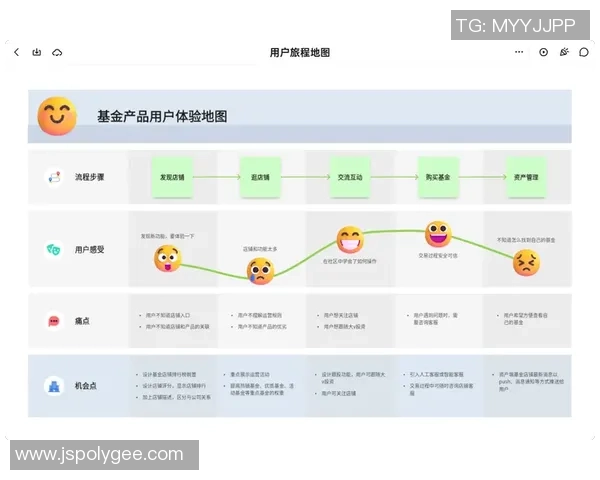The height and width of the screenshot is (480, 600).
Task: Open the comments speech bubble icon
Action: (584, 52)
